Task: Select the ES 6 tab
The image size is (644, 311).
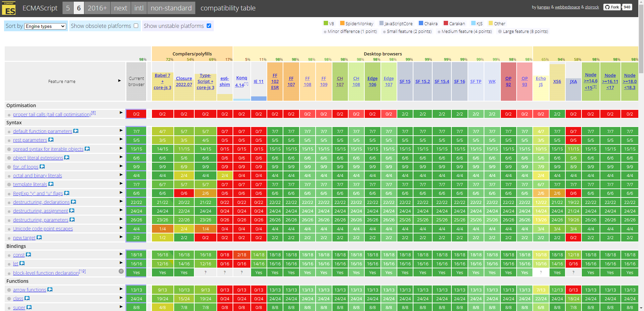Action: [x=79, y=8]
